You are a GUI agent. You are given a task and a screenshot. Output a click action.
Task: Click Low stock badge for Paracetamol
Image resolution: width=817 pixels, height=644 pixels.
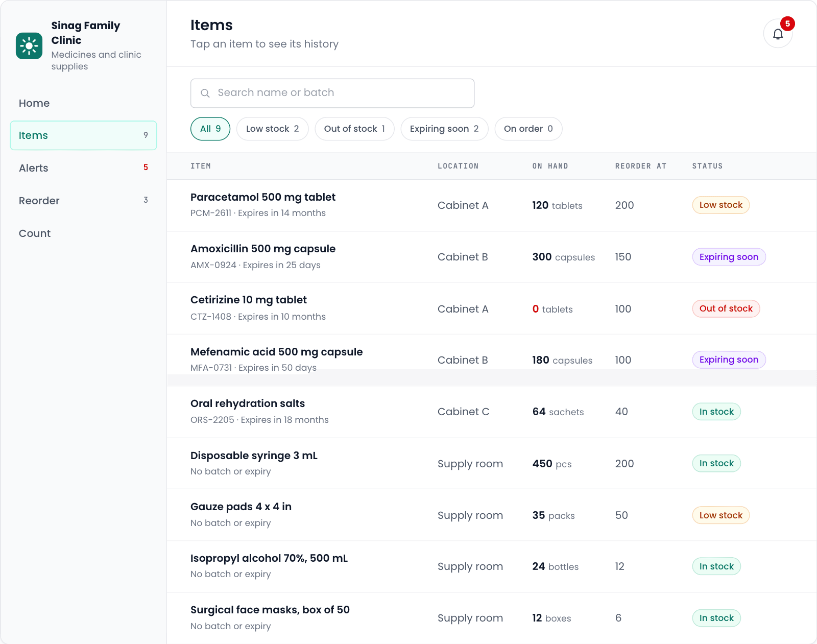tap(720, 205)
